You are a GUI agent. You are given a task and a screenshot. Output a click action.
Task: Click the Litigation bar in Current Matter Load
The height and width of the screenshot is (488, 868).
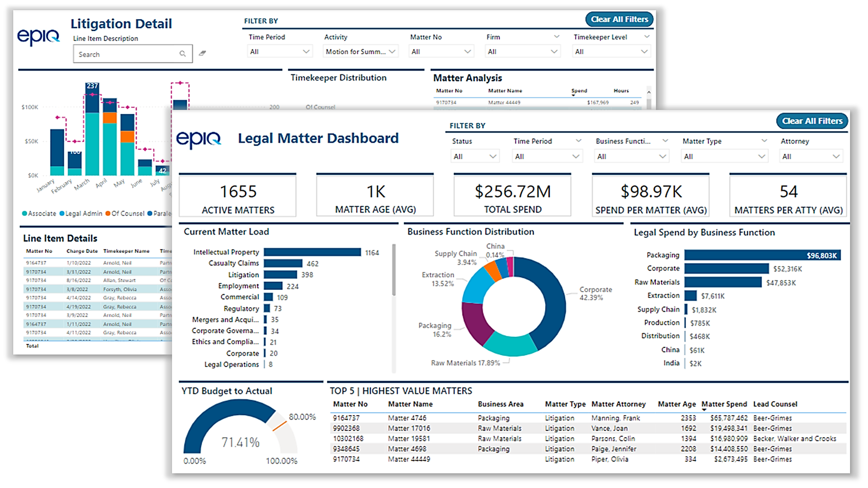pos(280,274)
